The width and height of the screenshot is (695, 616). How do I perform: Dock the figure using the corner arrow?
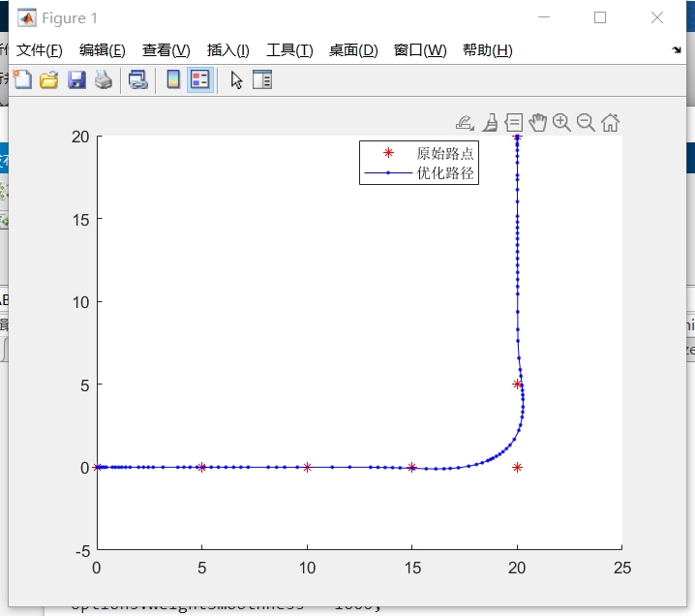point(677,50)
